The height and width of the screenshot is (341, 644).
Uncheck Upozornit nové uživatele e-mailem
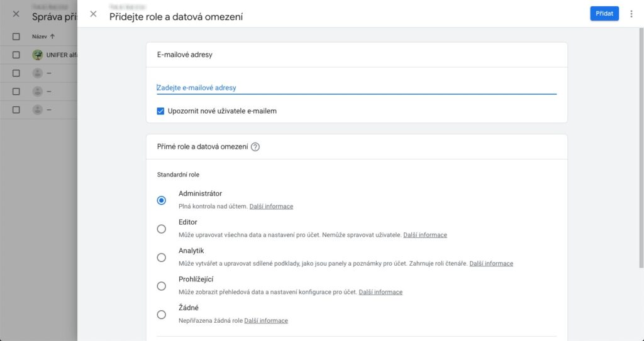tap(161, 111)
